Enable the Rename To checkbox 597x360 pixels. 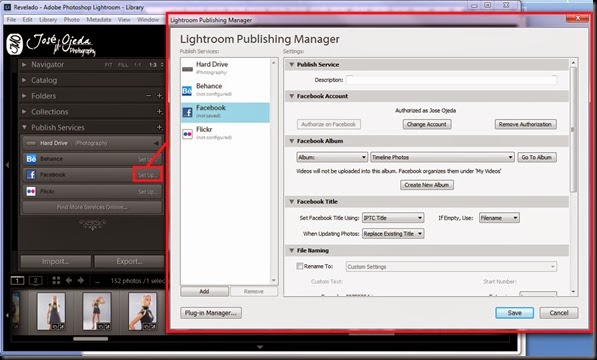coord(300,266)
